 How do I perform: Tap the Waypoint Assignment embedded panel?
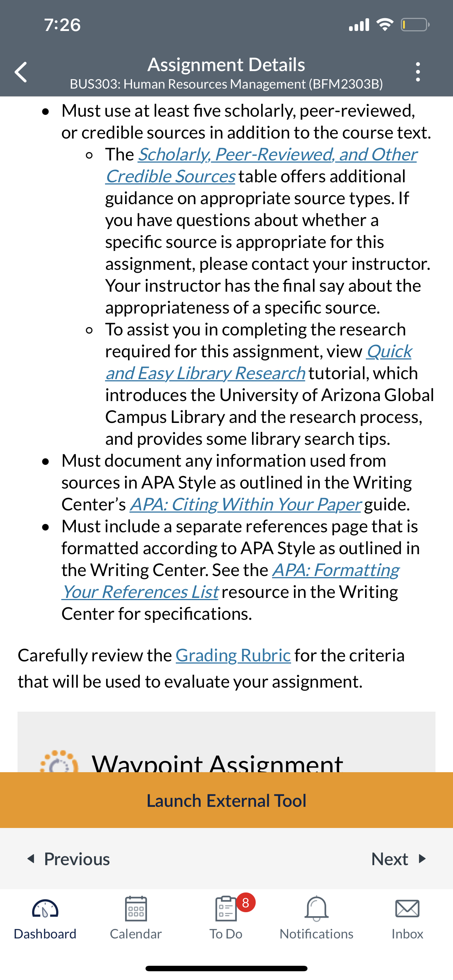click(x=226, y=742)
